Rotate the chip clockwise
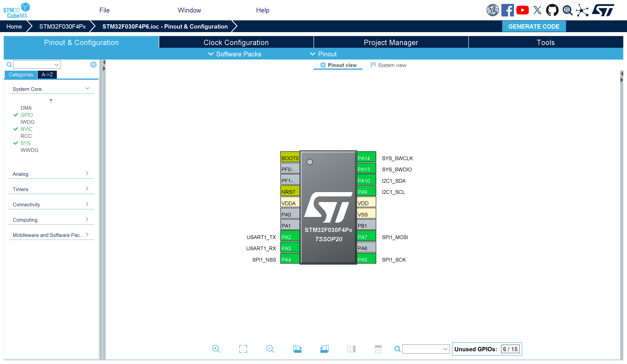Screen dimensions: 627x364 298,349
